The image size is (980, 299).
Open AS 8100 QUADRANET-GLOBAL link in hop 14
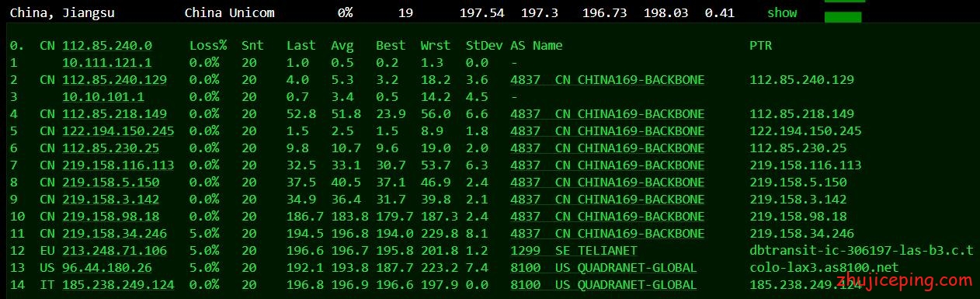tap(603, 285)
